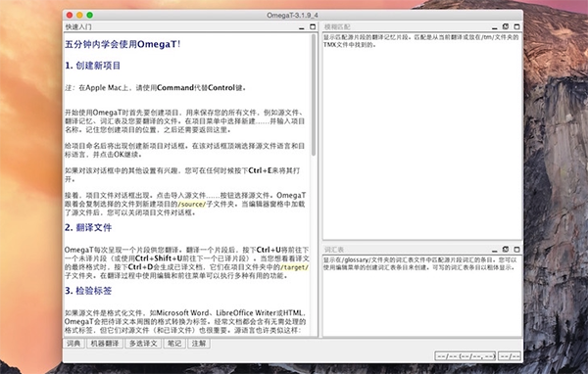Screen dimensions: 588x374
Task: Minimize the 模糊匹配 pane
Action: click(494, 27)
